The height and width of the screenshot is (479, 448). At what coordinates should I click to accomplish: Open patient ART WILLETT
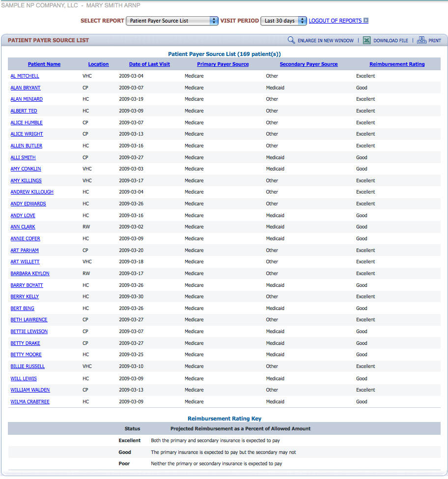[x=25, y=261]
